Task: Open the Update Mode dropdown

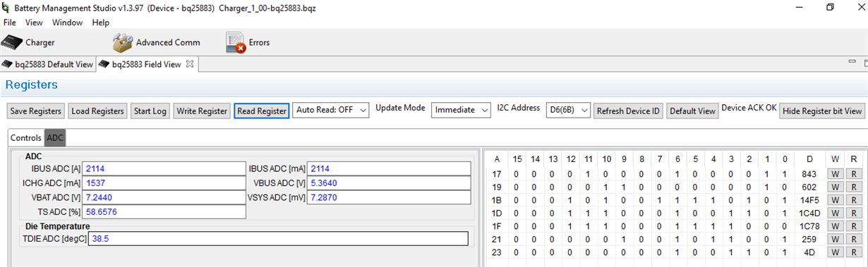Action: pyautogui.click(x=462, y=110)
